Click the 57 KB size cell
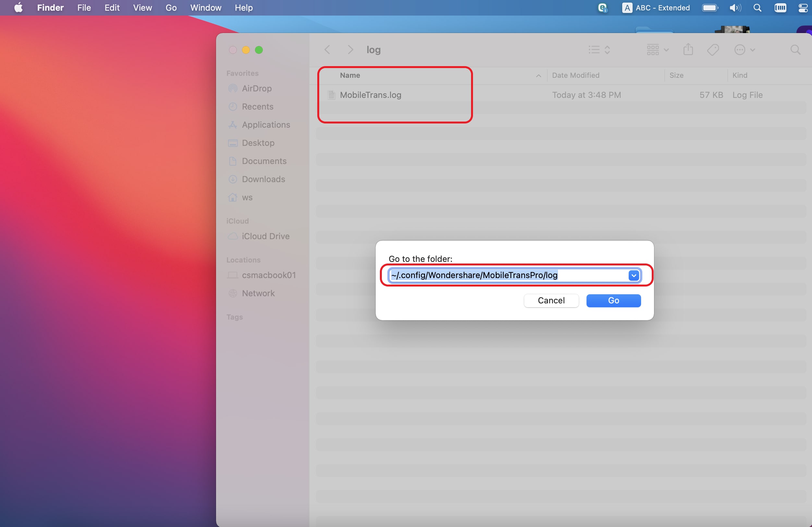 (x=711, y=95)
